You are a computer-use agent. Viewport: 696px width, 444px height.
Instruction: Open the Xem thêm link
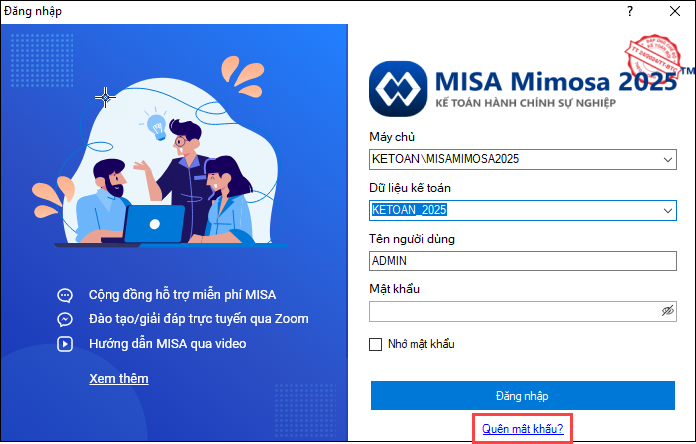pyautogui.click(x=119, y=379)
